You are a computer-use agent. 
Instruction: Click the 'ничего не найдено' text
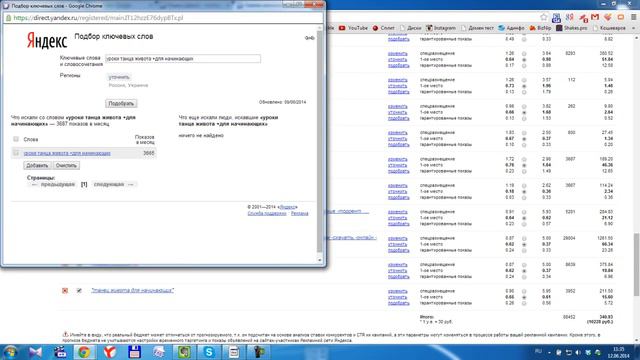tap(201, 136)
